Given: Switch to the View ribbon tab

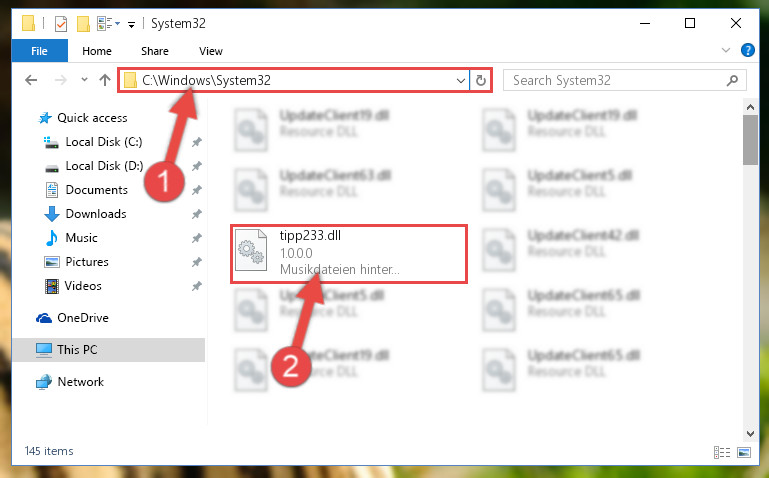Looking at the screenshot, I should 211,51.
